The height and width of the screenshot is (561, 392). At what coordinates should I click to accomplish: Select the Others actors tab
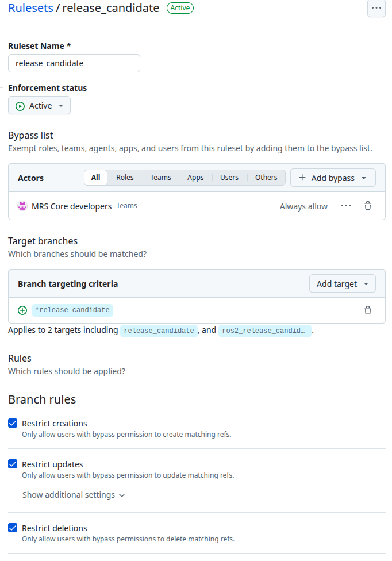pos(266,178)
